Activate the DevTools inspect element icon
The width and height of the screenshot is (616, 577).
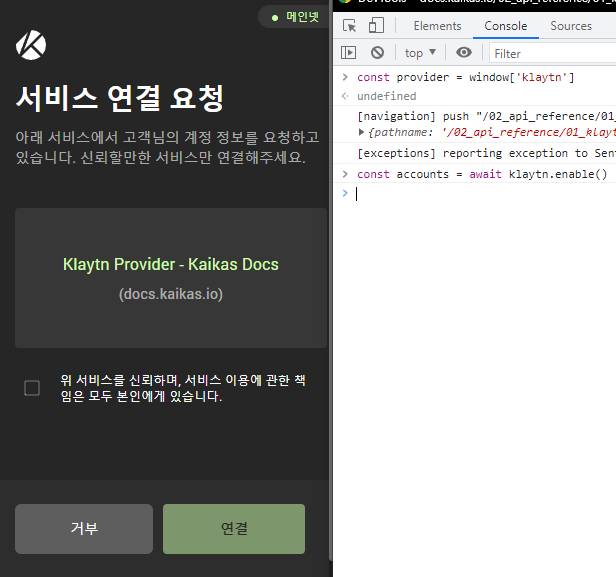[349, 26]
